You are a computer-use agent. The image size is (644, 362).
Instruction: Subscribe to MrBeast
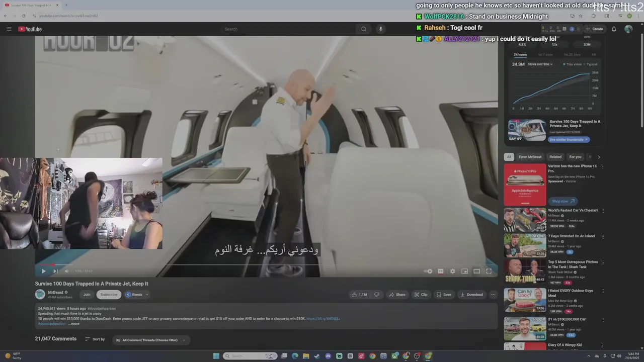[x=109, y=295]
